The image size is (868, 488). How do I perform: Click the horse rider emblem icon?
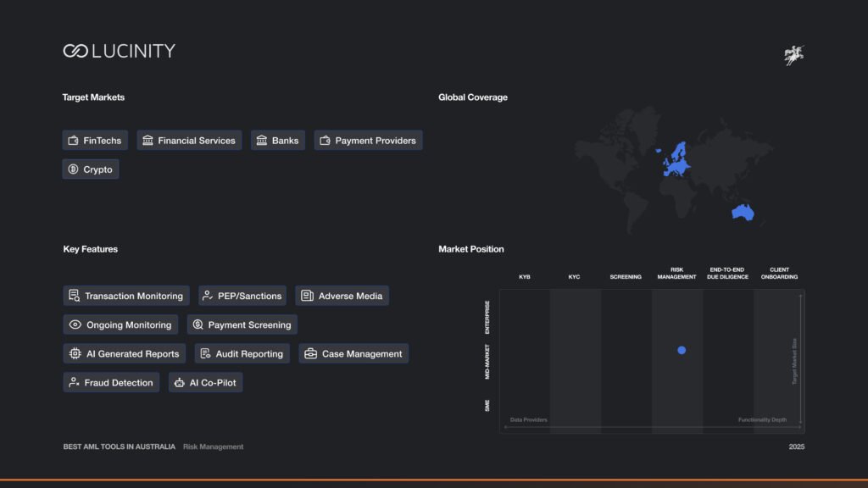click(793, 55)
